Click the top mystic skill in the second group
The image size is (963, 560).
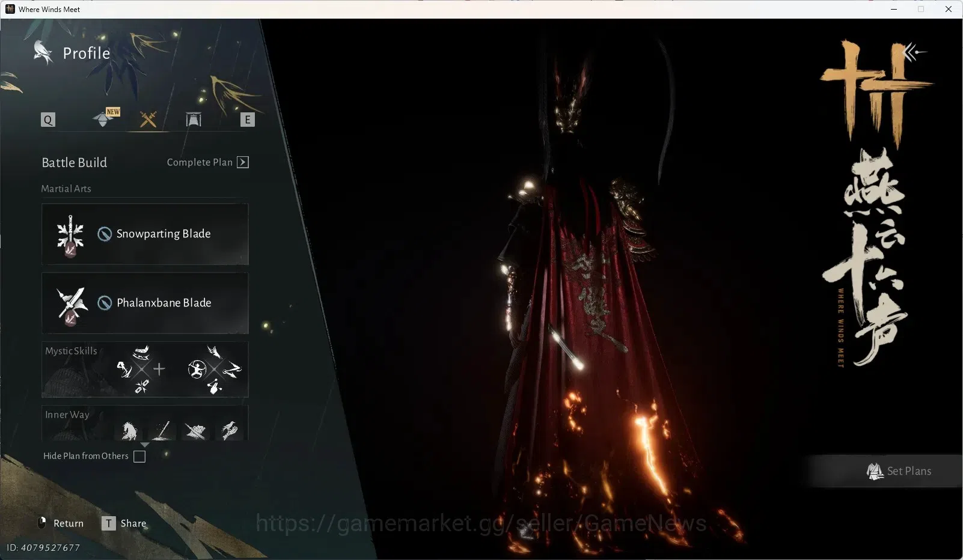pos(214,352)
